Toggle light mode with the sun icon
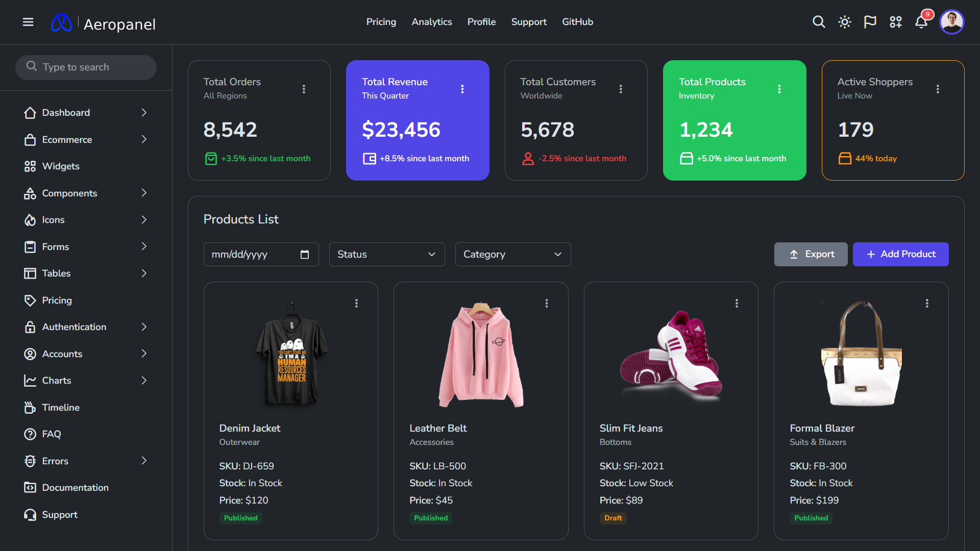 tap(844, 22)
